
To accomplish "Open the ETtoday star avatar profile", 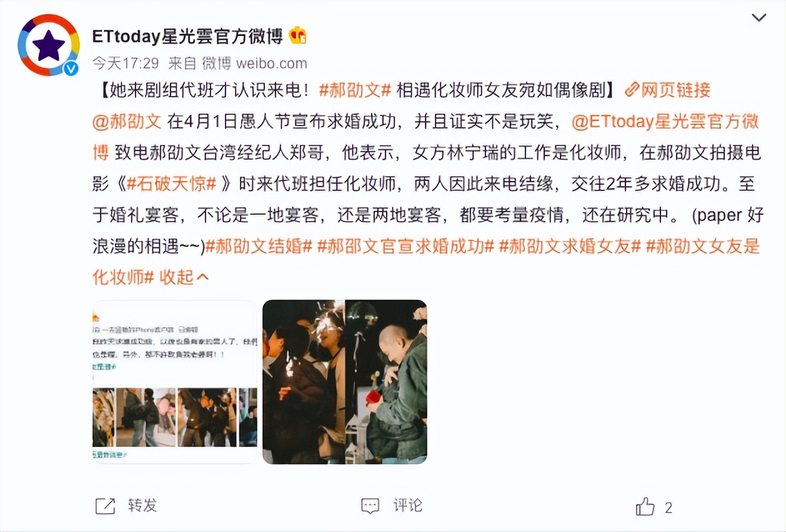I will coord(48,45).
